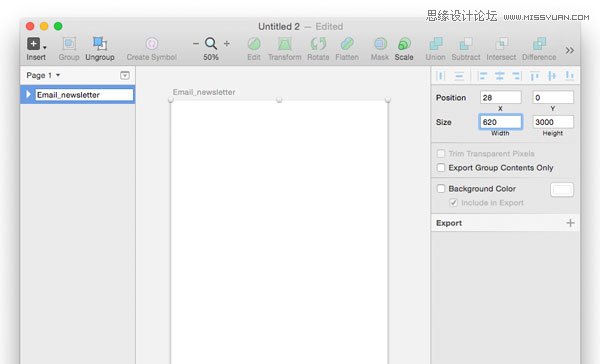Click the artboard top-center resize handle
Screen dimensions: 600x364
pos(279,100)
